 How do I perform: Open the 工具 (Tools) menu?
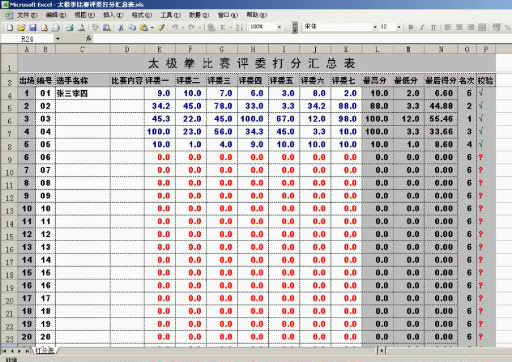(x=170, y=15)
